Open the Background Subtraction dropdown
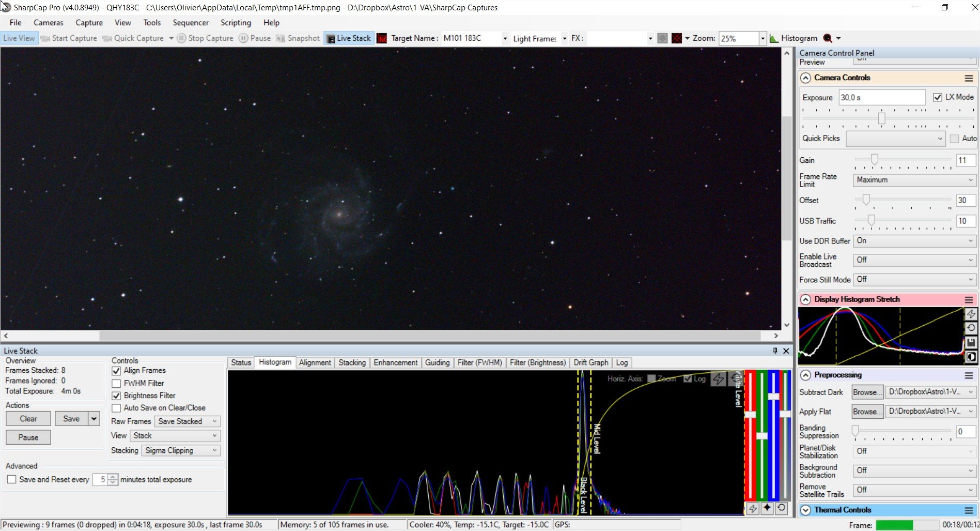This screenshot has width=980, height=531. point(914,471)
